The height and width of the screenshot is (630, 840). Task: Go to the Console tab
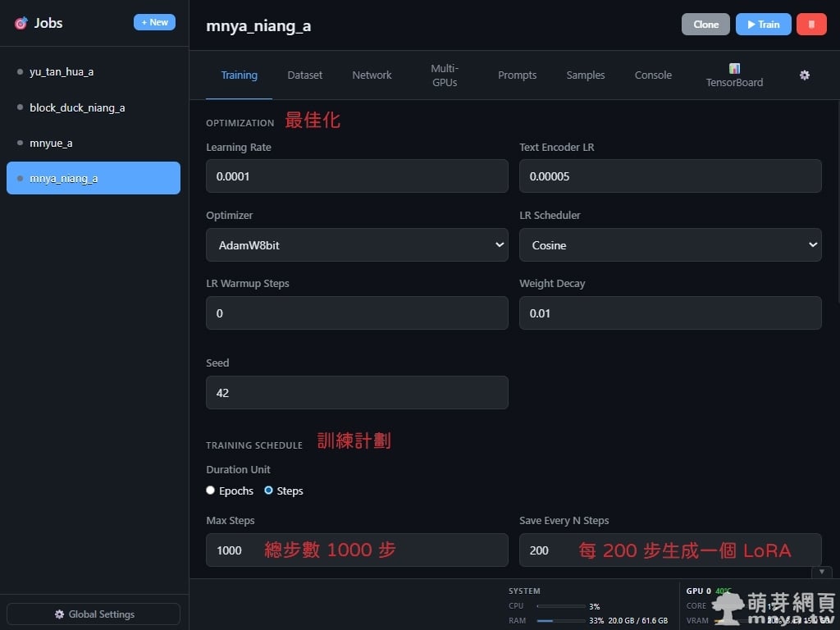coord(653,75)
